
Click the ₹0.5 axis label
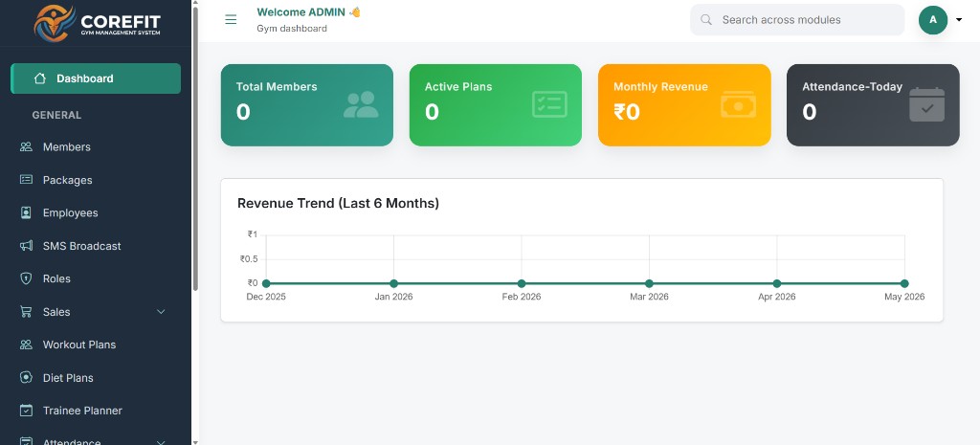click(x=249, y=258)
